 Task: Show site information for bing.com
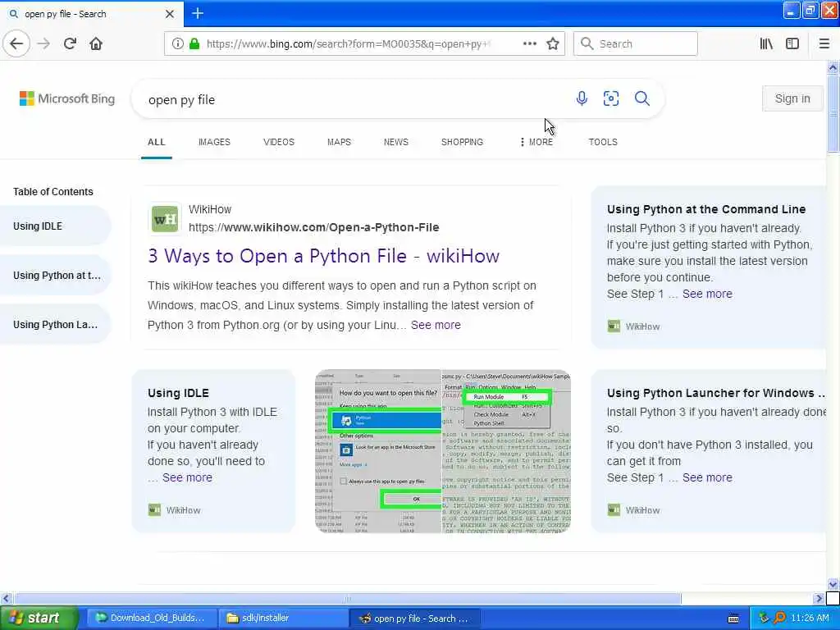(177, 44)
